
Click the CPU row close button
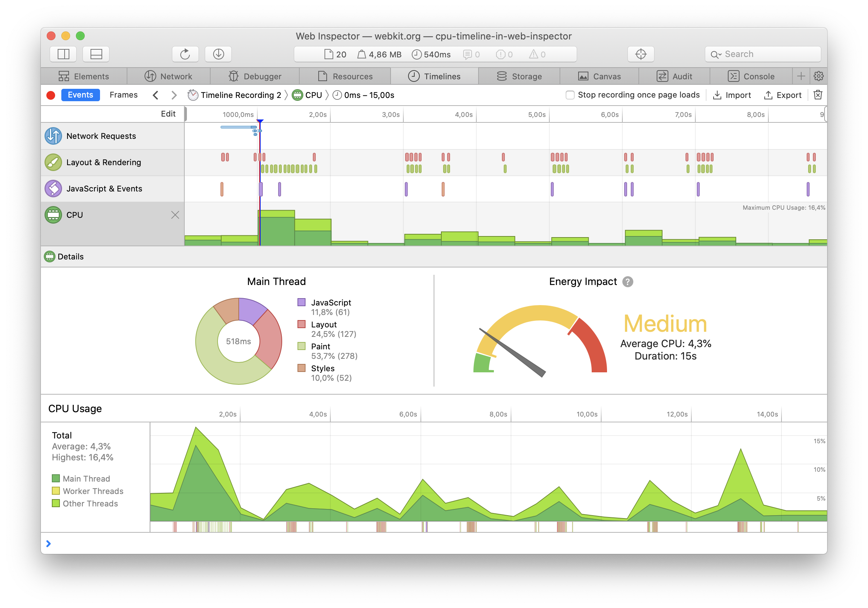tap(175, 214)
